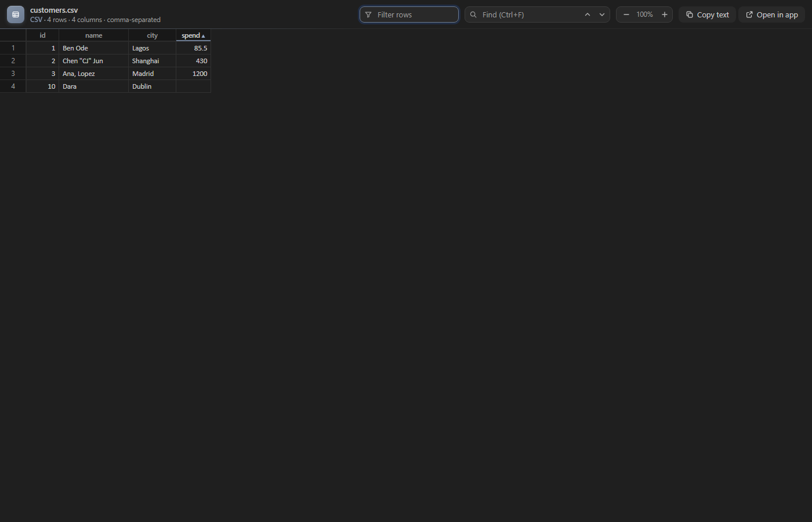Reset zoom via the 100% label
Image resolution: width=812 pixels, height=522 pixels.
(x=645, y=14)
